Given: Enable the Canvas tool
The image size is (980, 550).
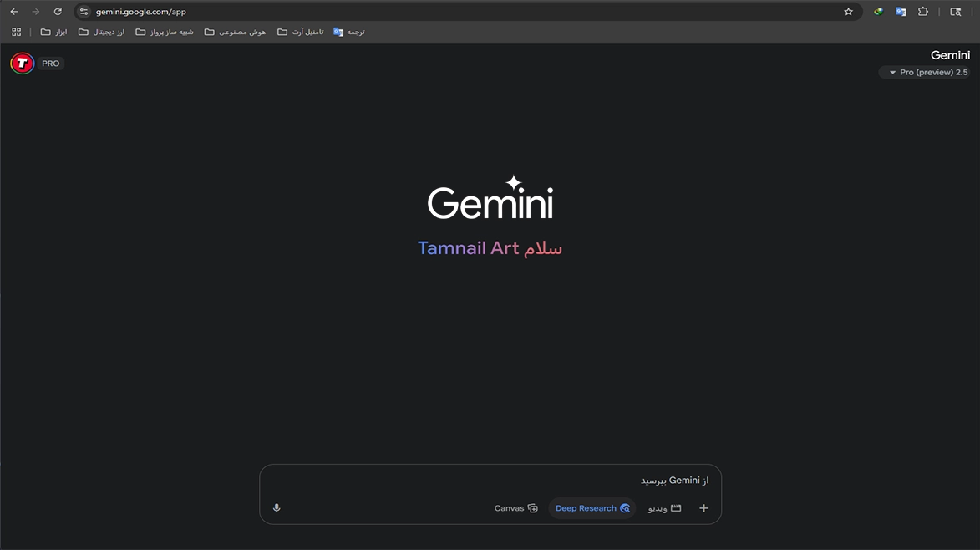Looking at the screenshot, I should pyautogui.click(x=515, y=508).
